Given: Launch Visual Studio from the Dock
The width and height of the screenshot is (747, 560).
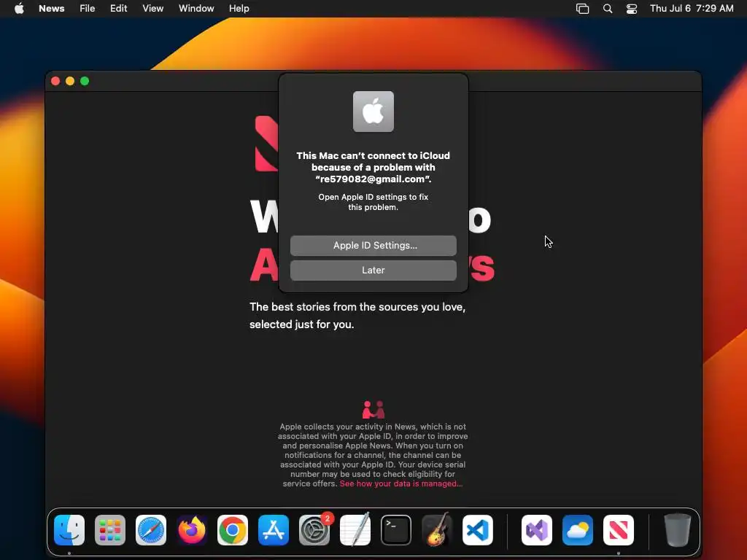Looking at the screenshot, I should pos(537,530).
